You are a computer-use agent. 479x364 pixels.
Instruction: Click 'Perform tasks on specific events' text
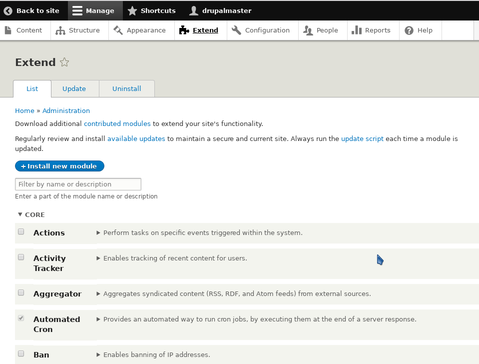[x=203, y=233]
